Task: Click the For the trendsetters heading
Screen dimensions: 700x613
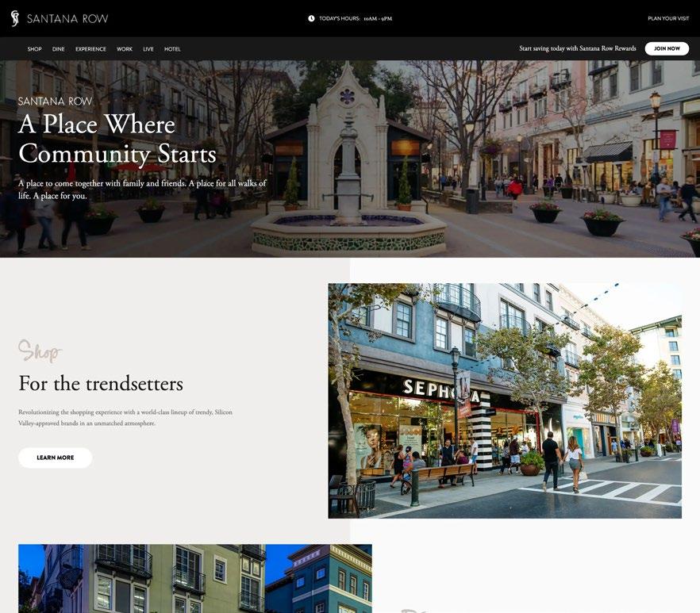Action: (101, 384)
